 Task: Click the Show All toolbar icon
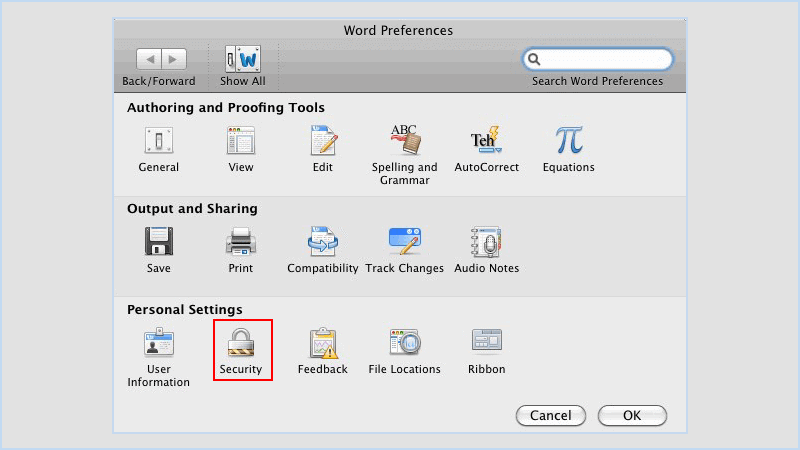pyautogui.click(x=243, y=59)
